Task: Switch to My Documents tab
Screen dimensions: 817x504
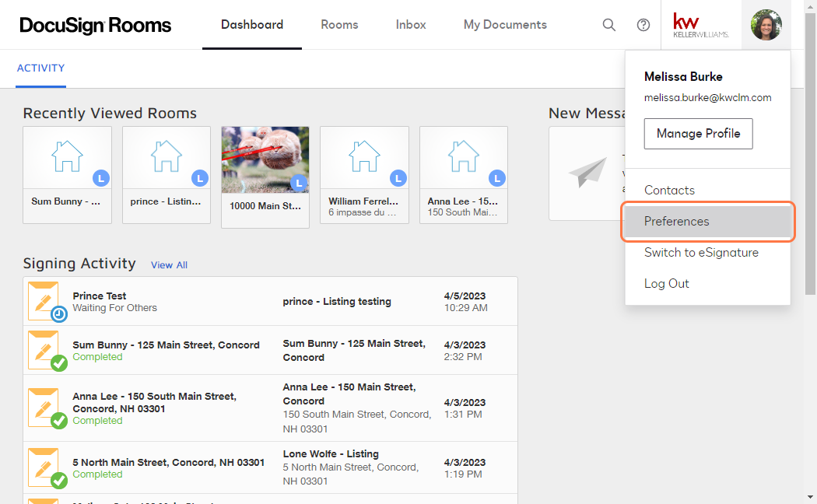Action: pyautogui.click(x=505, y=24)
